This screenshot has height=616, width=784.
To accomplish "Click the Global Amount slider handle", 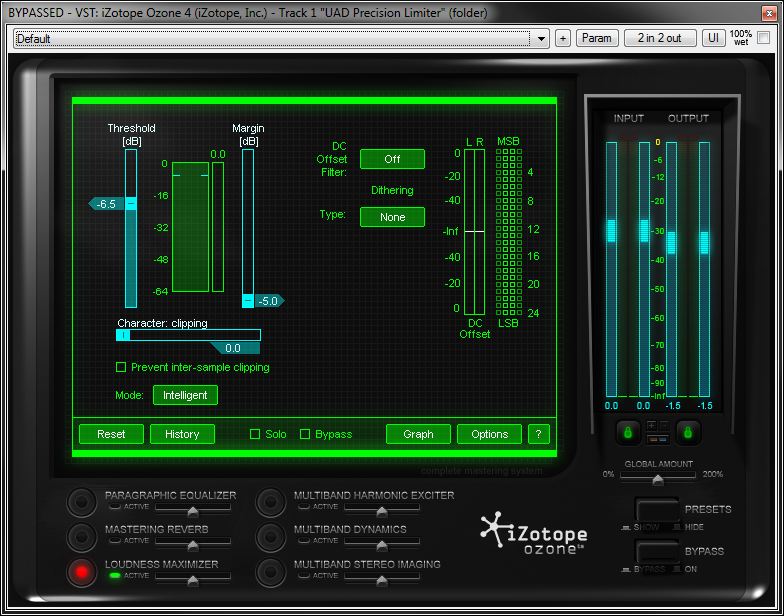I will (658, 480).
